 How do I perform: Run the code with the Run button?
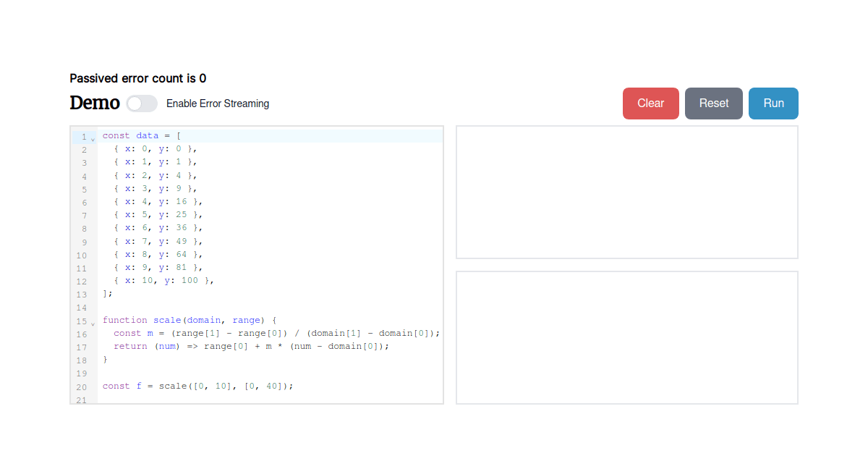point(773,104)
